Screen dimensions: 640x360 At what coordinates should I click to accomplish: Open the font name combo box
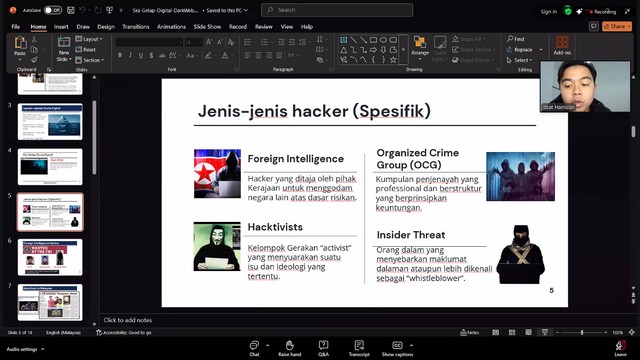click(x=149, y=42)
